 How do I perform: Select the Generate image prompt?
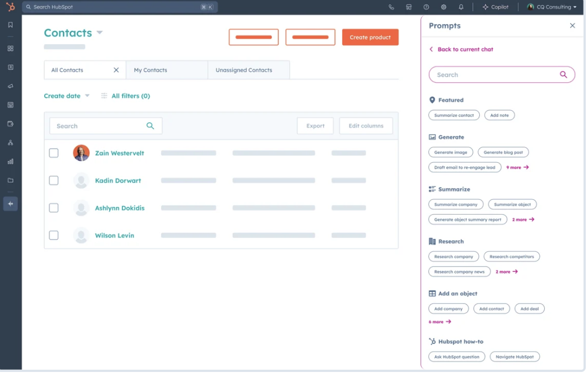point(451,153)
